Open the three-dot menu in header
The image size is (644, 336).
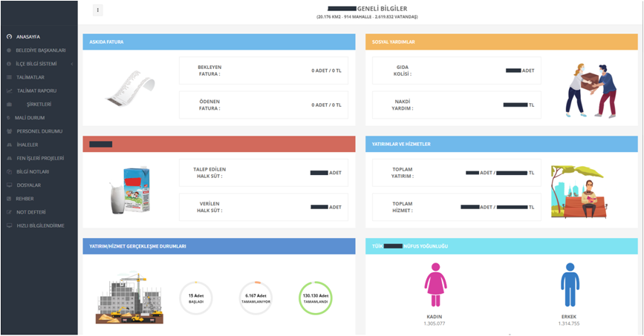(x=97, y=10)
